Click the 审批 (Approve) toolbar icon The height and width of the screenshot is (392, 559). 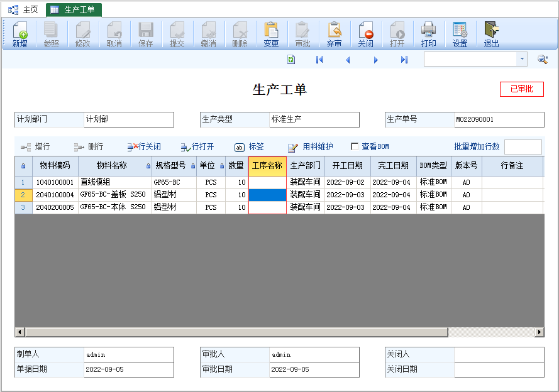point(302,34)
